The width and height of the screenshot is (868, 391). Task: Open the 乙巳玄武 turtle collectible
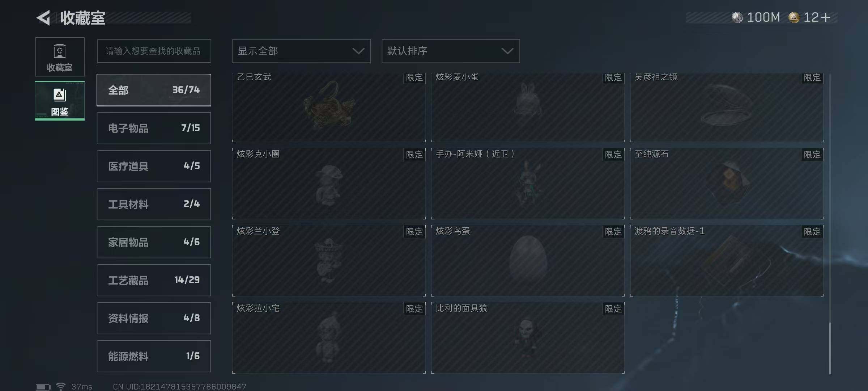click(x=329, y=108)
